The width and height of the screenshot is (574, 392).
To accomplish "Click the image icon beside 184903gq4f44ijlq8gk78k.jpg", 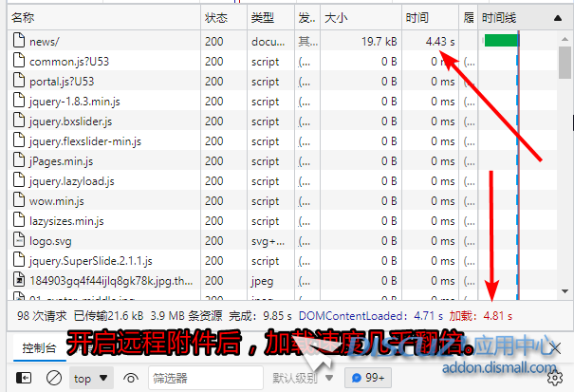I will (x=19, y=281).
